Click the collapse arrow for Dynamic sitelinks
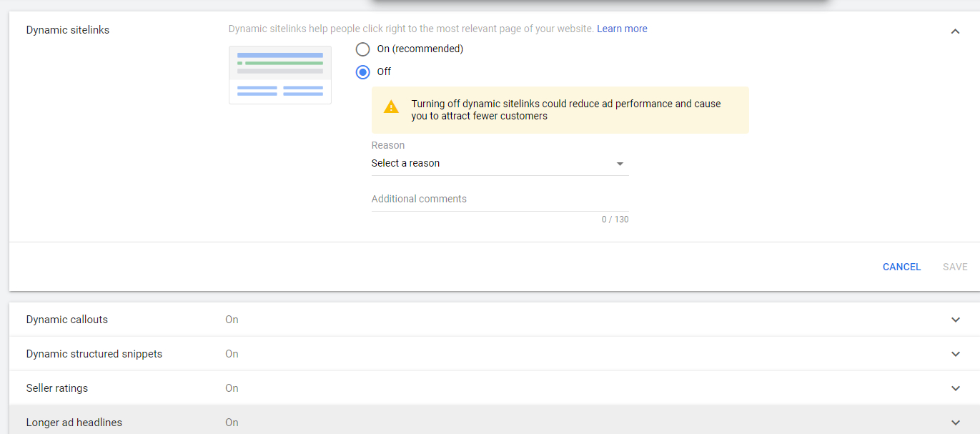This screenshot has height=434, width=980. (x=956, y=31)
